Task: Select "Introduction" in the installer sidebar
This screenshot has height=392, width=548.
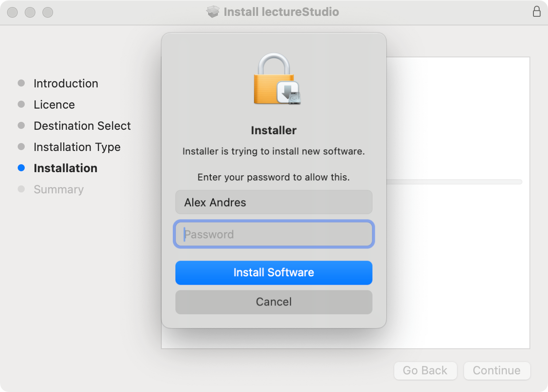Action: pos(65,83)
